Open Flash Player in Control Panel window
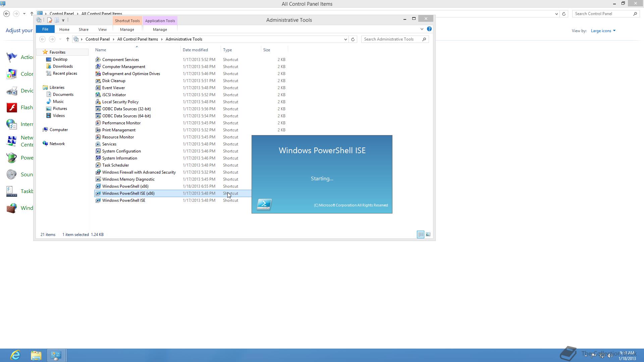The image size is (644, 362). point(19,108)
